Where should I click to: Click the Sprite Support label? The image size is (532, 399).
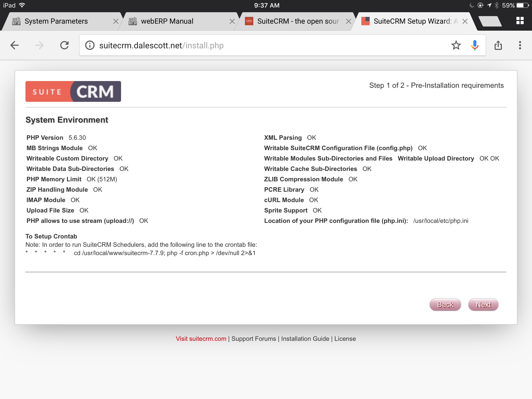[x=286, y=210]
